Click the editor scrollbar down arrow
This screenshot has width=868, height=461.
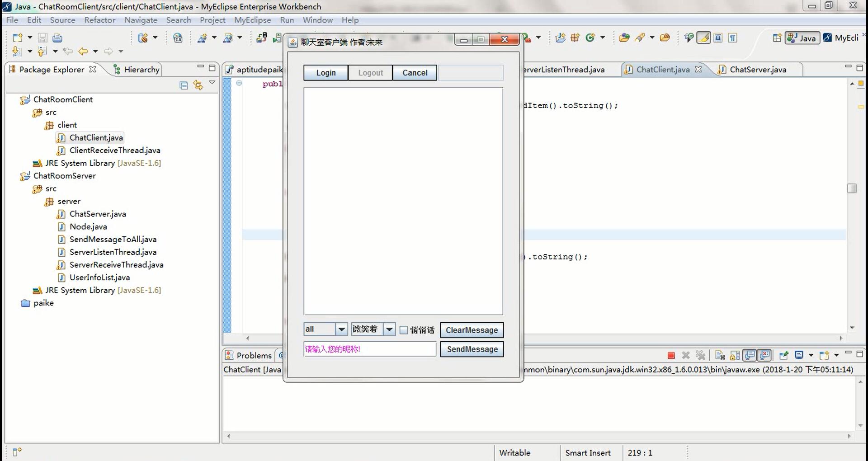(852, 328)
